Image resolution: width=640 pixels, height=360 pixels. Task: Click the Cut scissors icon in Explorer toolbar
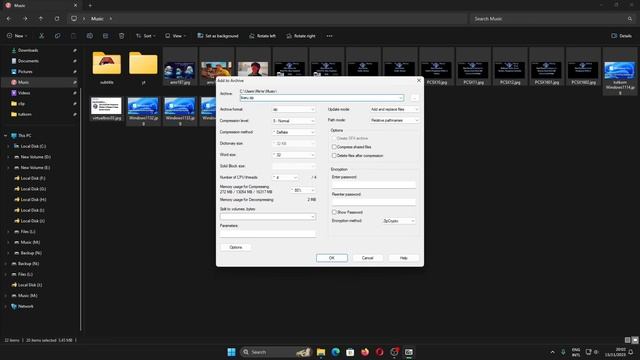point(41,36)
